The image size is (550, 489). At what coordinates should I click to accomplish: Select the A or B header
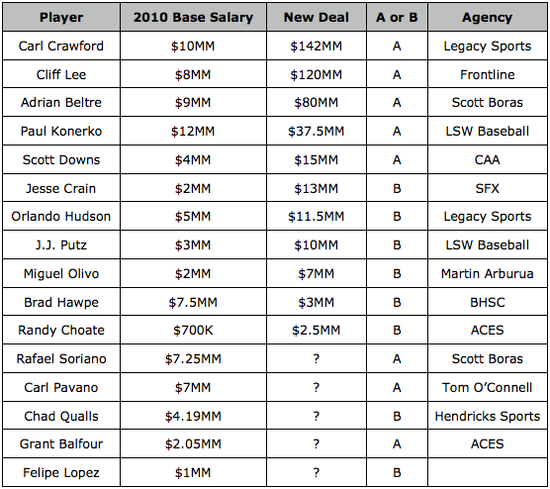tap(397, 17)
